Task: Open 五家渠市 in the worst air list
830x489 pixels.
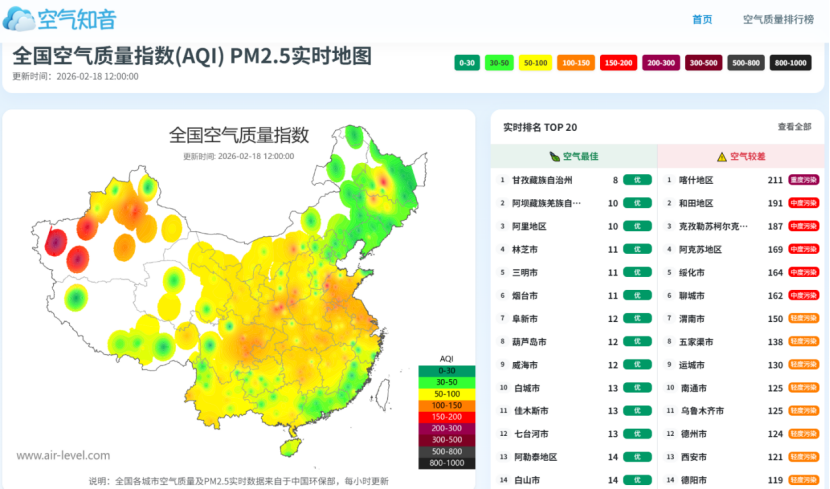Action: (696, 342)
